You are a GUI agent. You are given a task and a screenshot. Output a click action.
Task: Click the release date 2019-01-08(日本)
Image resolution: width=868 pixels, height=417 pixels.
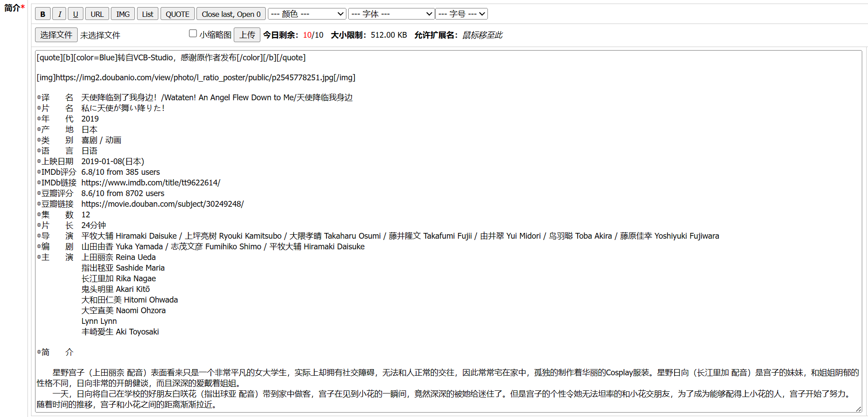tap(113, 161)
